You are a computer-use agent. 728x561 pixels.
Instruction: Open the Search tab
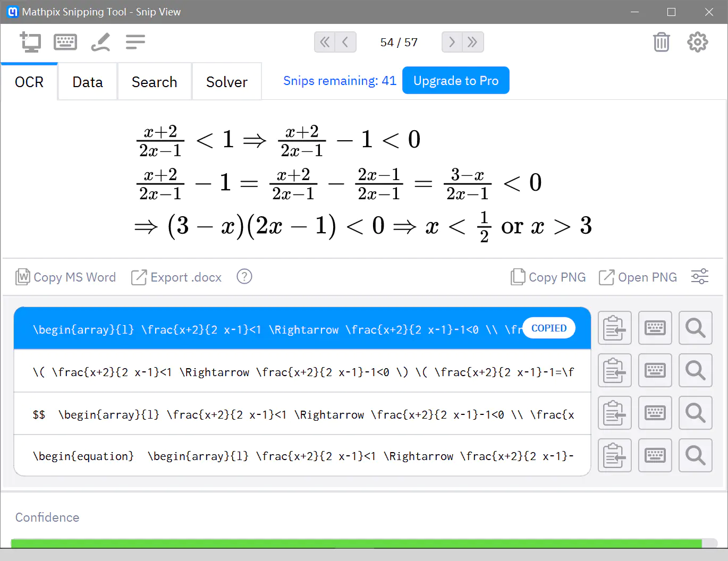click(x=155, y=82)
